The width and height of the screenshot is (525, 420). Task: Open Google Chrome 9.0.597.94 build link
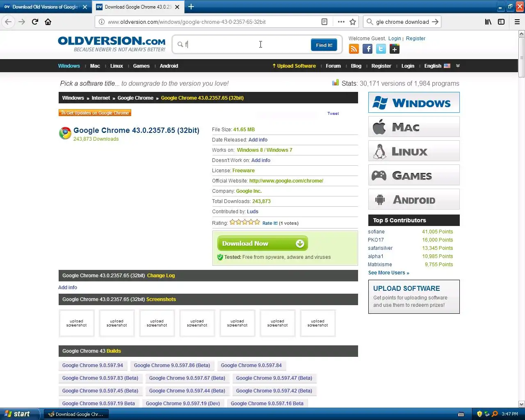point(93,365)
